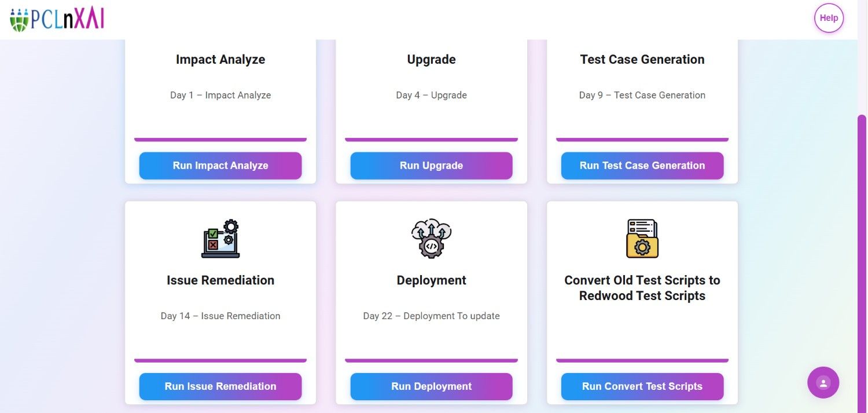The width and height of the screenshot is (868, 413).
Task: Click the Issue Remediation card title
Action: (220, 280)
